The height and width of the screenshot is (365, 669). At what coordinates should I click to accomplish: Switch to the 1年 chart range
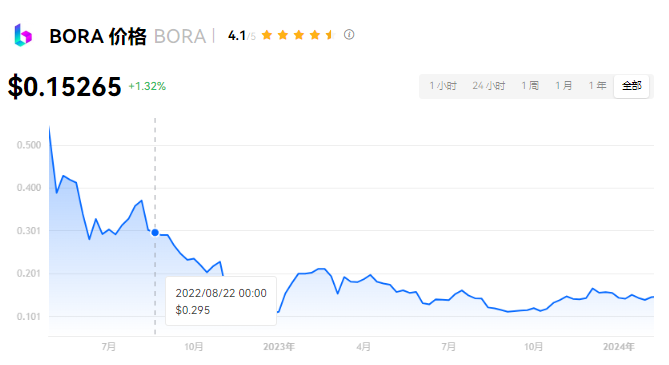click(x=597, y=86)
